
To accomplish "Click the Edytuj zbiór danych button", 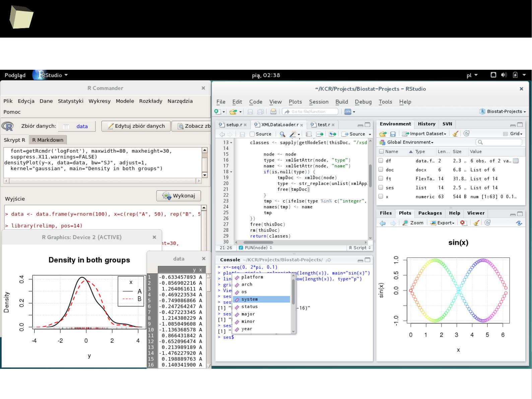I will [x=136, y=126].
